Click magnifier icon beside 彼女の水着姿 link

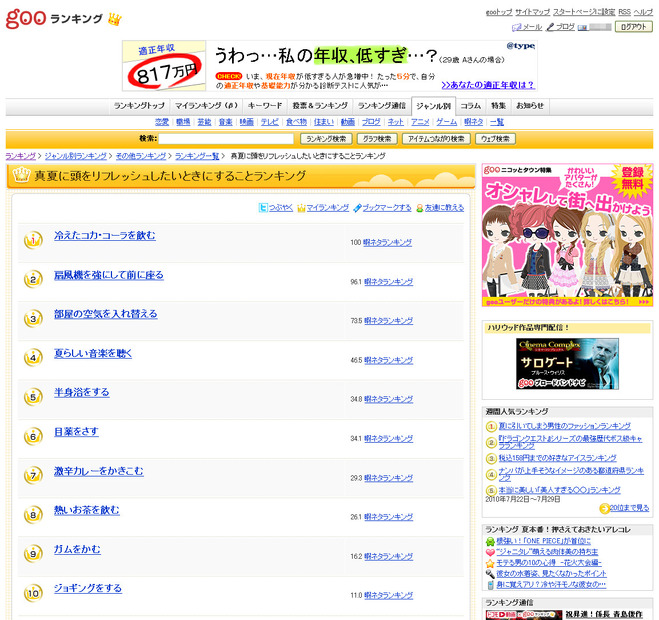coord(490,574)
